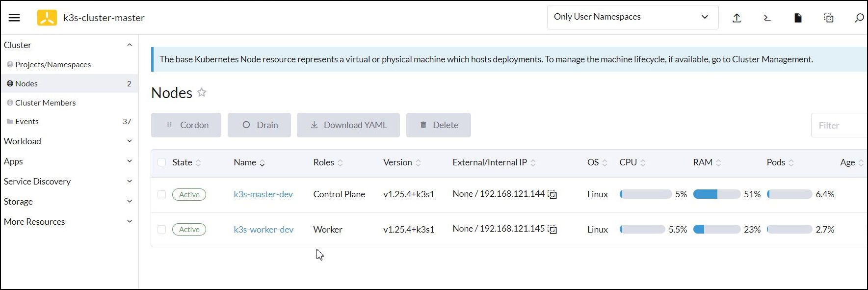Viewport: 868px width, 290px height.
Task: Open the resource search magnifier icon
Action: [859, 18]
